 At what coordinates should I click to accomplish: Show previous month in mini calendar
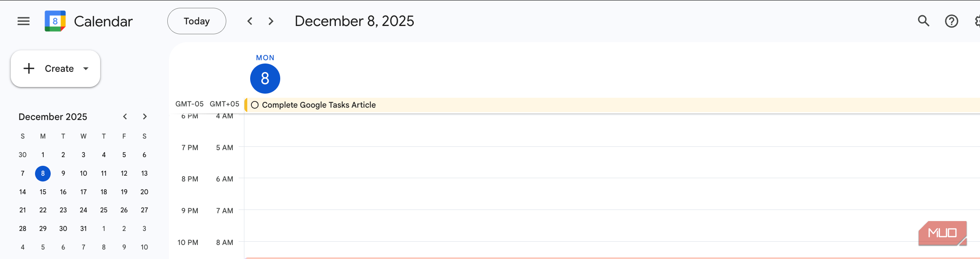coord(125,117)
